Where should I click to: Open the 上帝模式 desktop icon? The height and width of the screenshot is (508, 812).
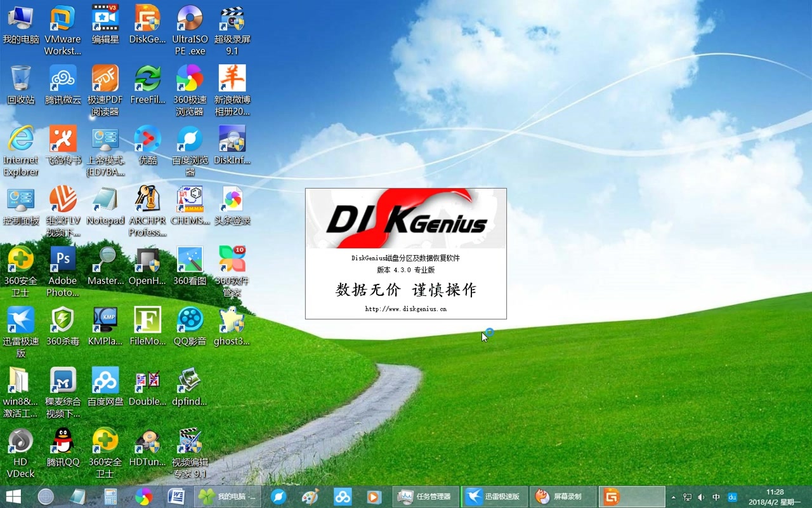point(105,150)
